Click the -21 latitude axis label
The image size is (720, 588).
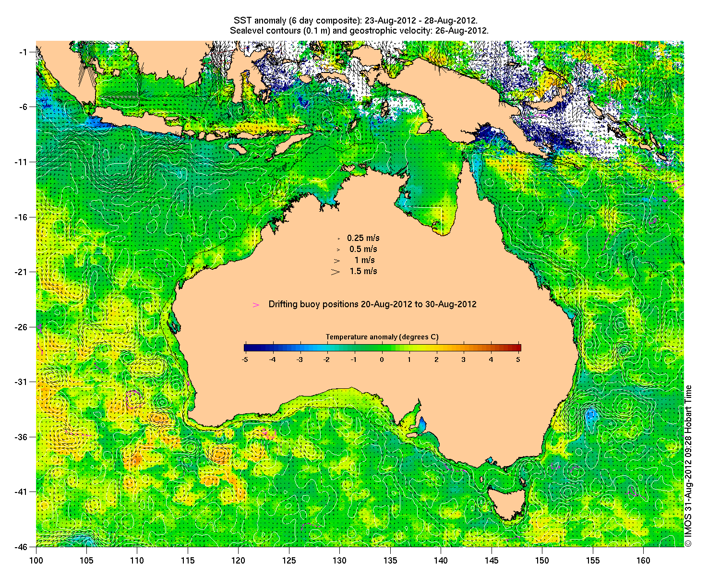[x=22, y=272]
